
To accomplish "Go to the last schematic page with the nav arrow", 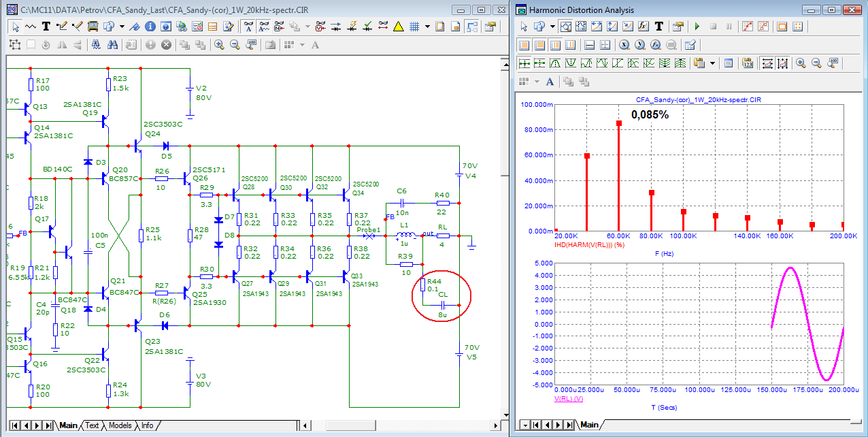I will 48,425.
